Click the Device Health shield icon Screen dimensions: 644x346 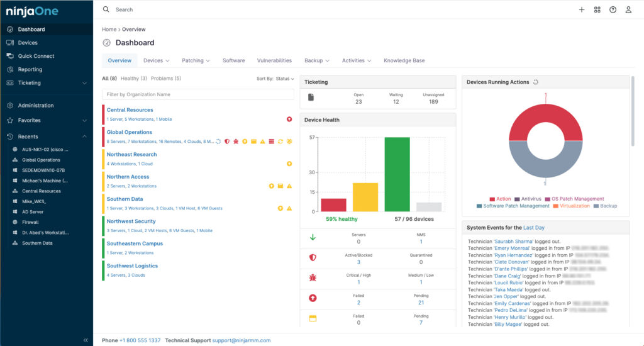click(313, 258)
